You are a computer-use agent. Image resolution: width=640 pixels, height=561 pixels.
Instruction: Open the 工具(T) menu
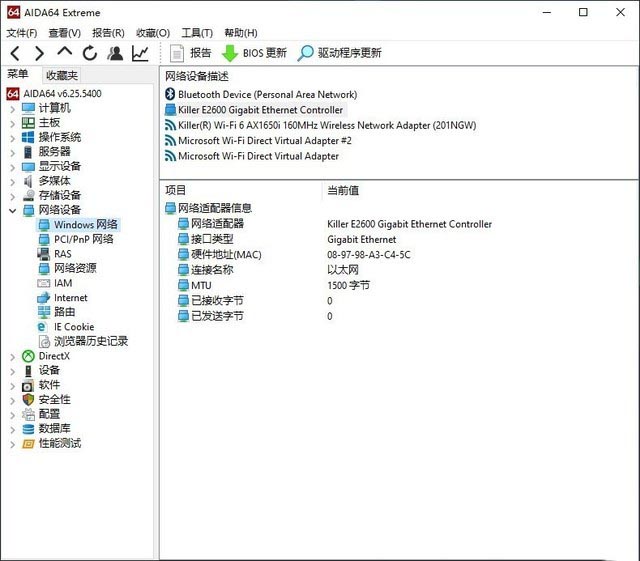[197, 33]
